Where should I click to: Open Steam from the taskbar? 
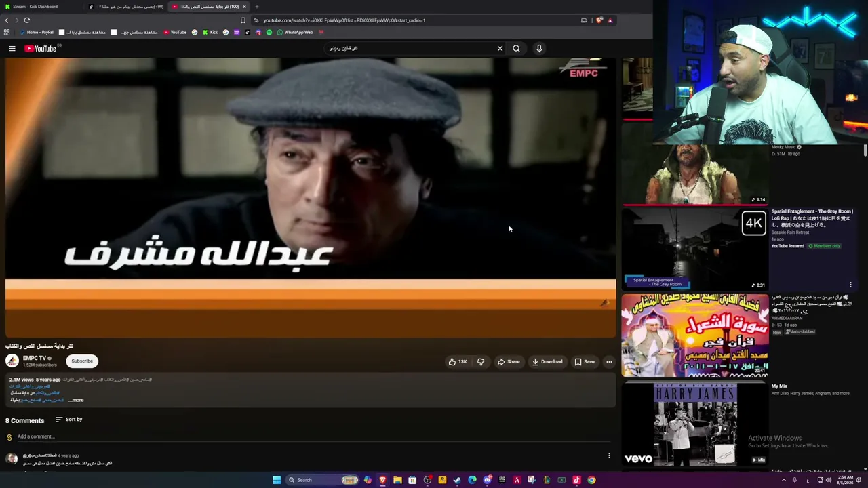tap(457, 480)
